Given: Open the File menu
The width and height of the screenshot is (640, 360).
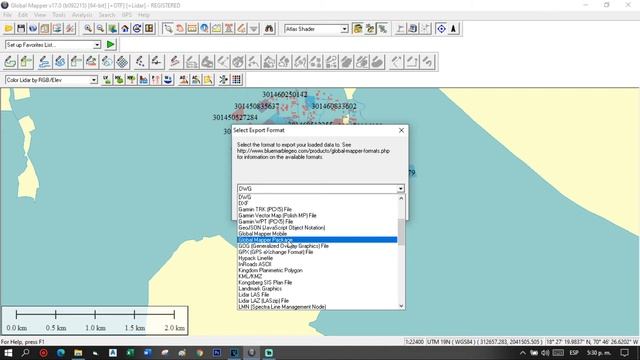Looking at the screenshot, I should tap(7, 15).
